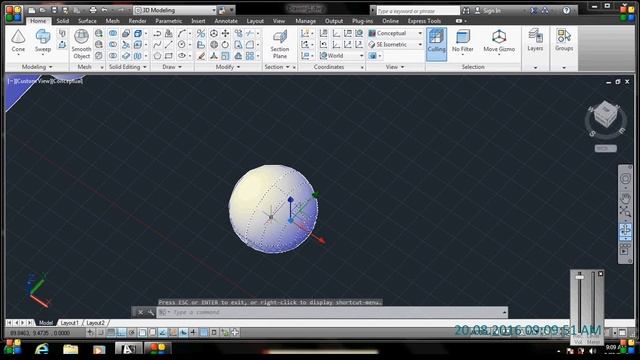Viewport: 640px width, 360px height.
Task: Click the Print icon in quick access toolbar
Action: (x=93, y=10)
